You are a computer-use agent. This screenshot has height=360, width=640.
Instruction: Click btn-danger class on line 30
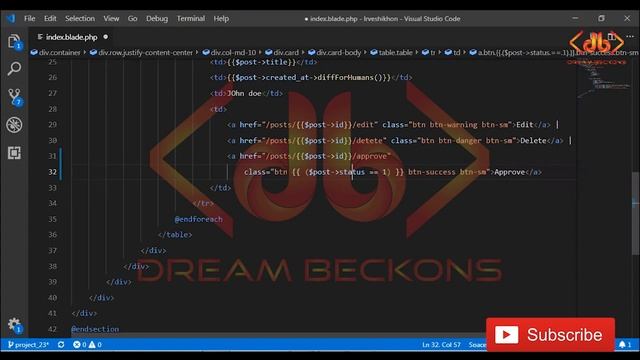coord(460,140)
